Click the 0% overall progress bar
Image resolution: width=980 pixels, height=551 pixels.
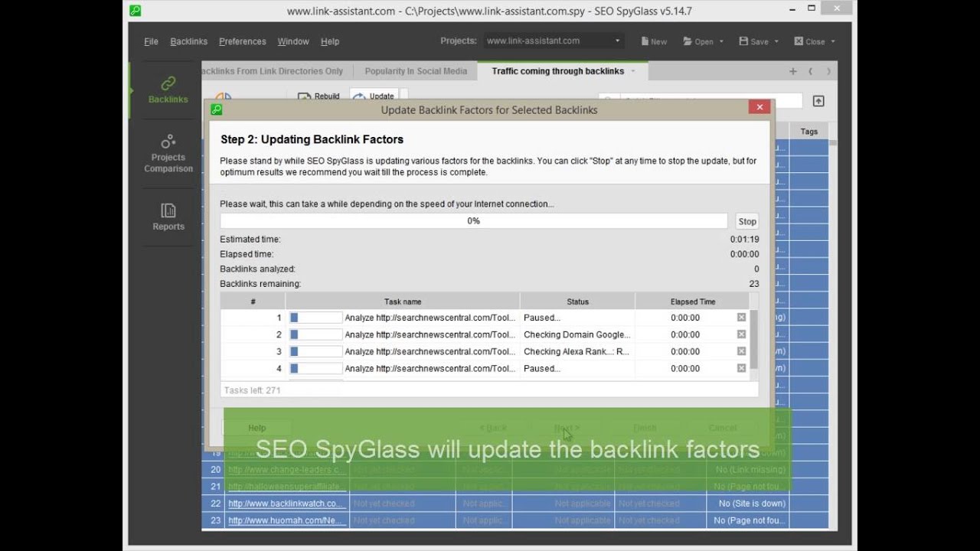coord(473,221)
